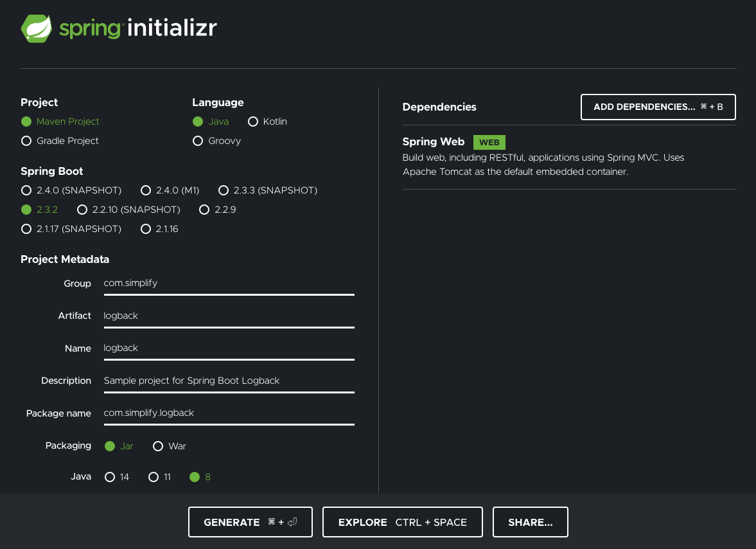Screen dimensions: 756x549
Task: Click the Group input field
Action: [229, 283]
